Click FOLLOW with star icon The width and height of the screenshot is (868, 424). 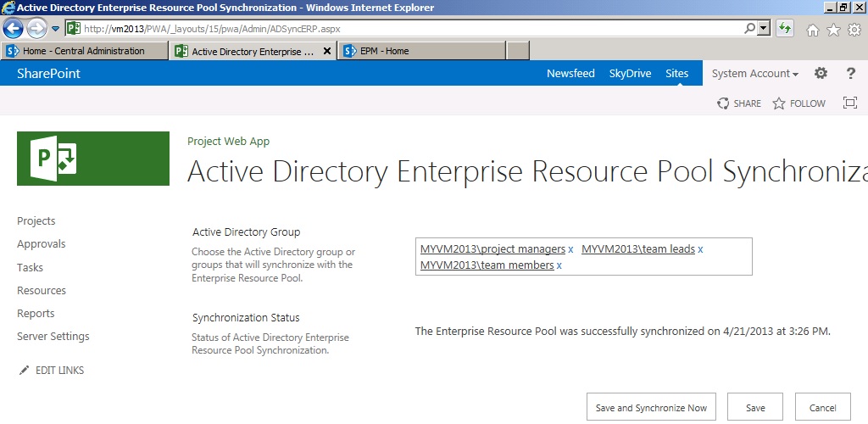click(x=798, y=103)
